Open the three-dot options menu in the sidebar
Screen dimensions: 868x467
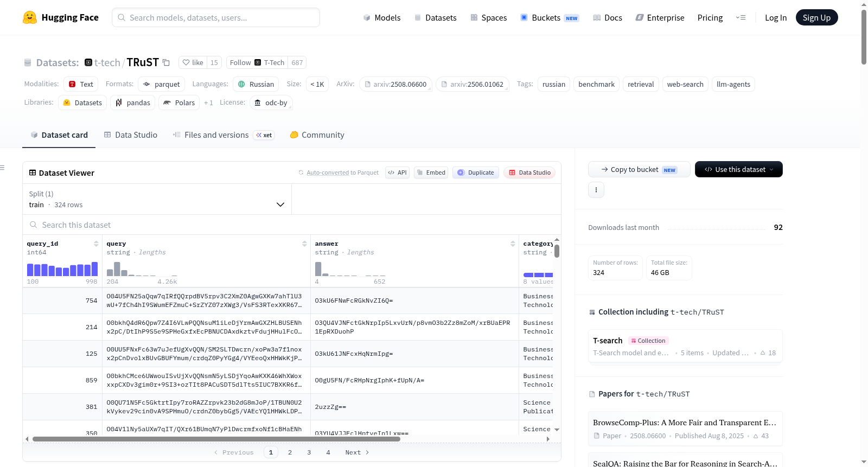click(x=596, y=190)
